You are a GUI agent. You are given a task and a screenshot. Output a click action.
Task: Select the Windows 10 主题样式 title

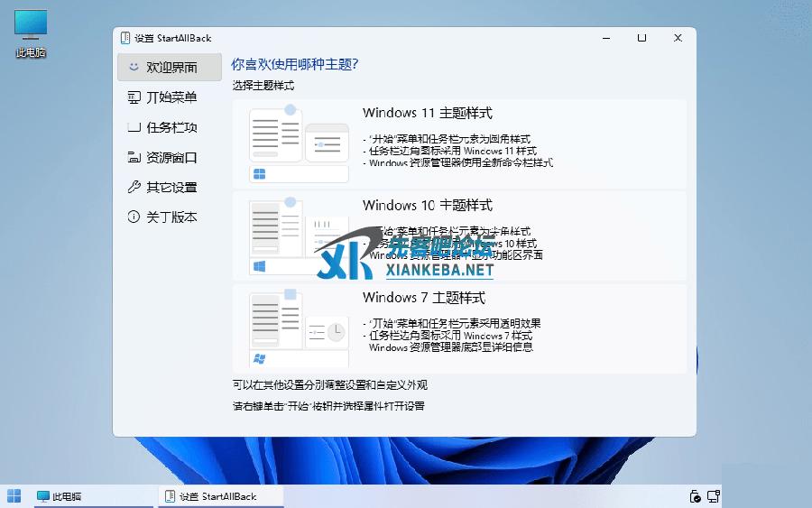pos(427,205)
